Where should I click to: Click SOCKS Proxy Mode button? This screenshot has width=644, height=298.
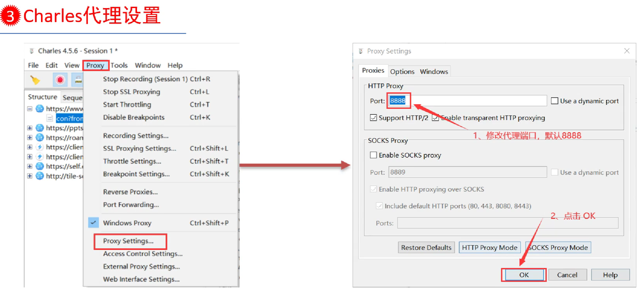tap(558, 248)
